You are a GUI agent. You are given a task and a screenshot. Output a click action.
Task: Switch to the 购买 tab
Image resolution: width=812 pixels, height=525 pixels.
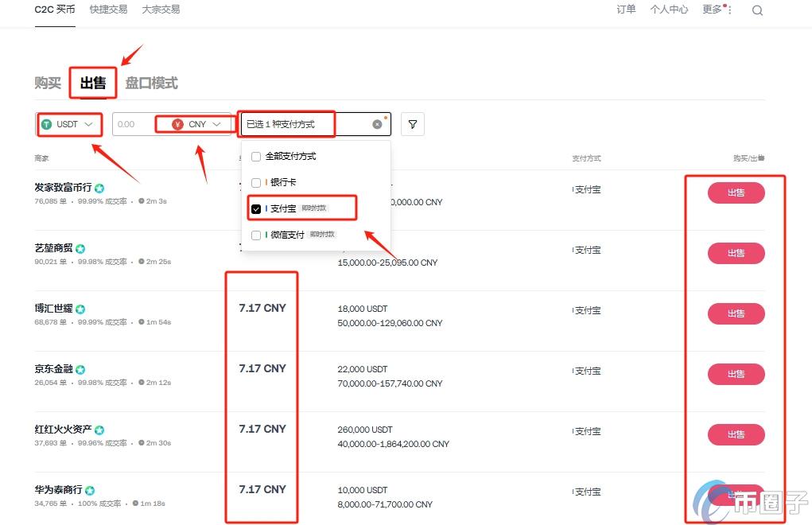(x=48, y=83)
